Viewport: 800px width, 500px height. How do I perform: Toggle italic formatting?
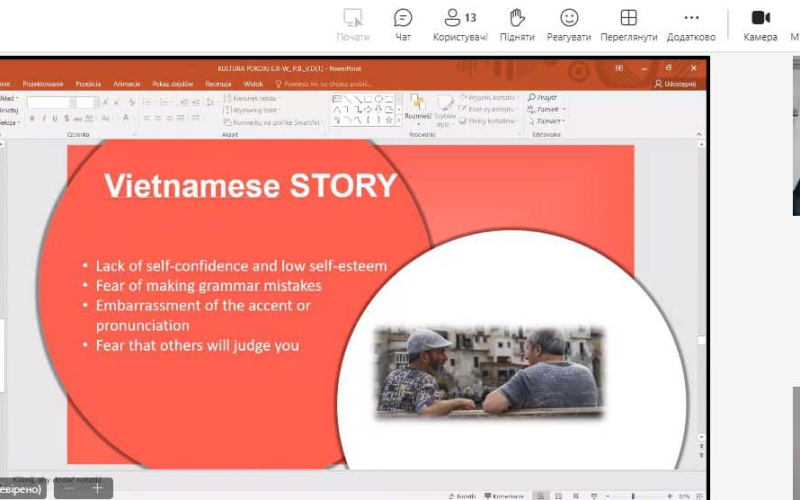(44, 118)
